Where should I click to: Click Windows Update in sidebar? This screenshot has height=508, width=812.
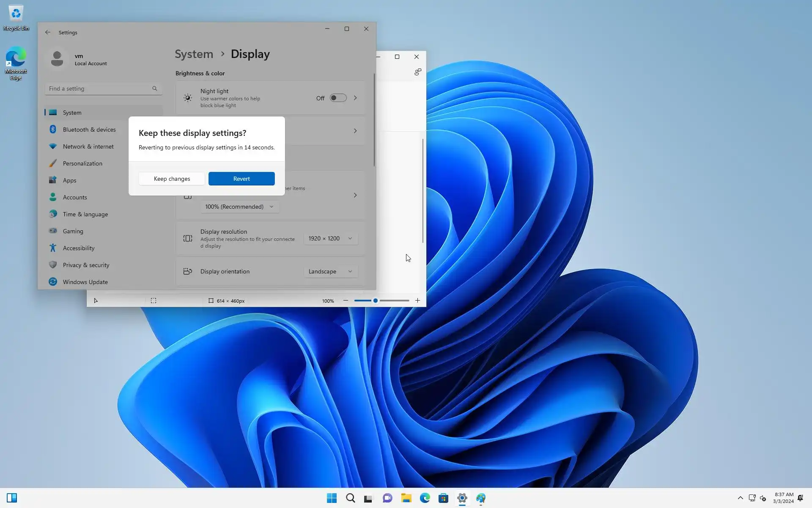(x=85, y=282)
